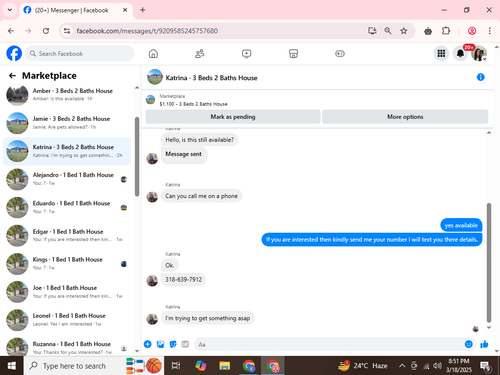The image size is (500, 375).
Task: Click the conversation list scrollbar
Action: tap(137, 157)
